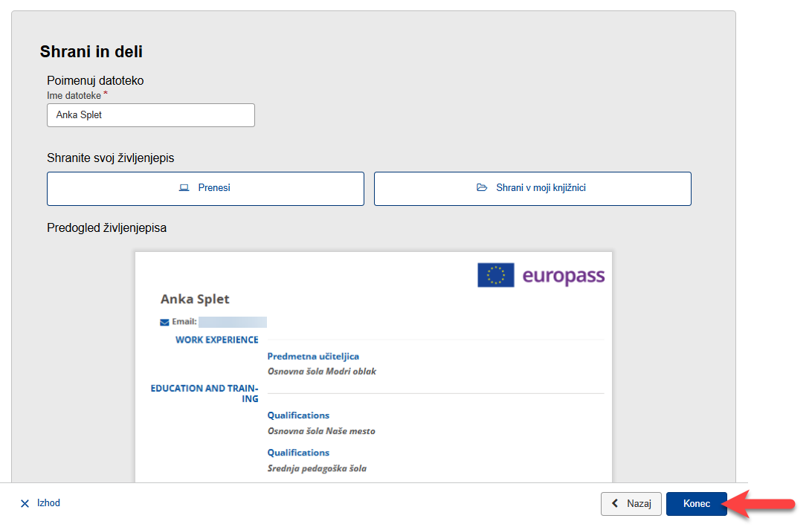Click the red arrow pointing at Konec
This screenshot has height=527, width=812.
[762, 504]
